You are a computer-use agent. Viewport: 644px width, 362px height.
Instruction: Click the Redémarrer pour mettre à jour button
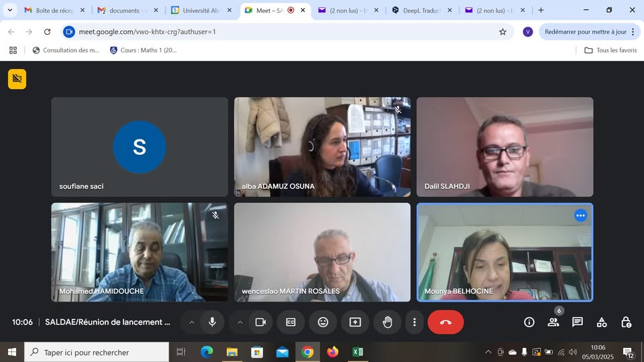tap(585, 32)
